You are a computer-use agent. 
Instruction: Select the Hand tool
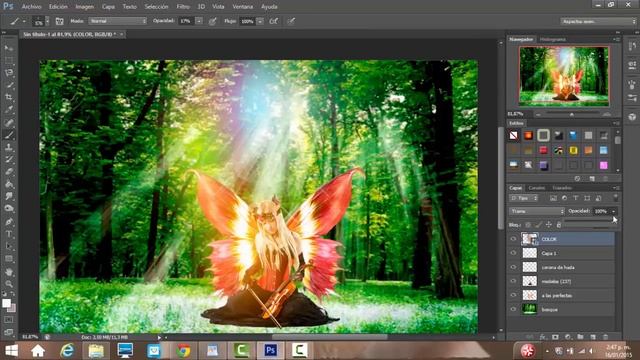[9, 272]
